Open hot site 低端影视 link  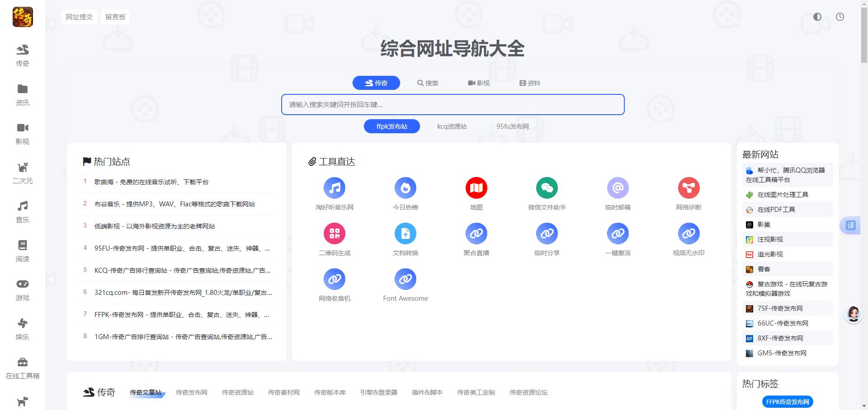point(155,226)
